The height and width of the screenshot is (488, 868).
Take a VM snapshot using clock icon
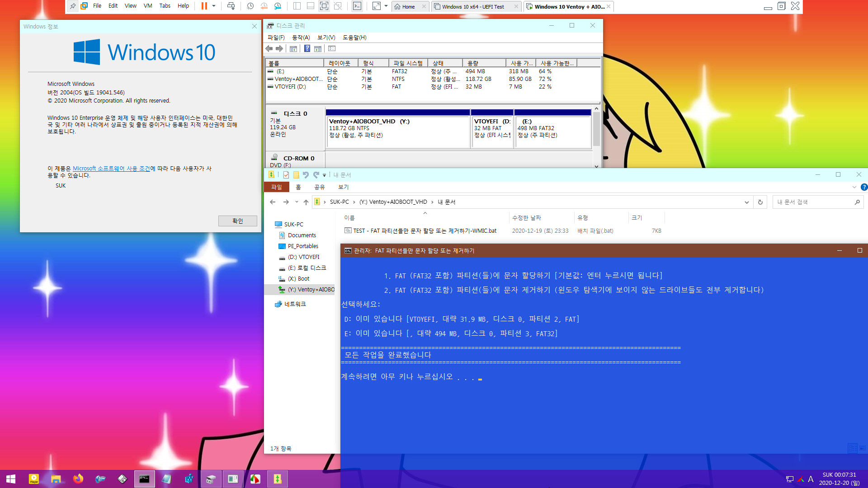[250, 6]
